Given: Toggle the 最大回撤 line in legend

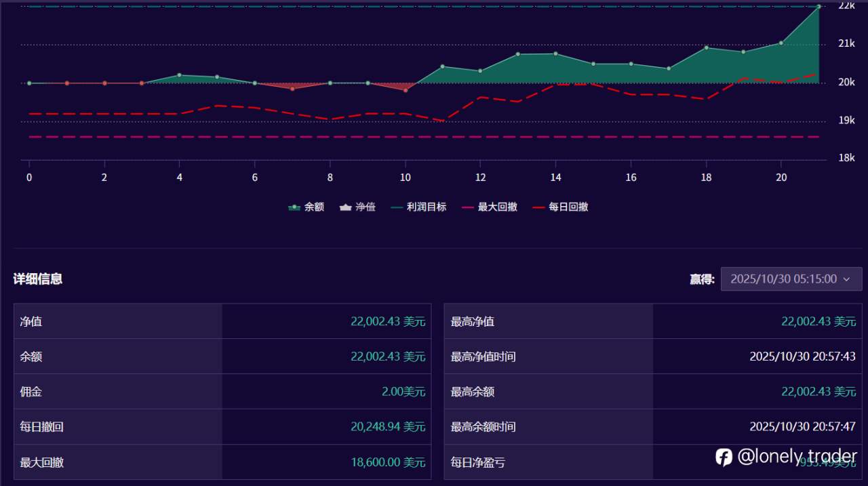Looking at the screenshot, I should click(490, 207).
